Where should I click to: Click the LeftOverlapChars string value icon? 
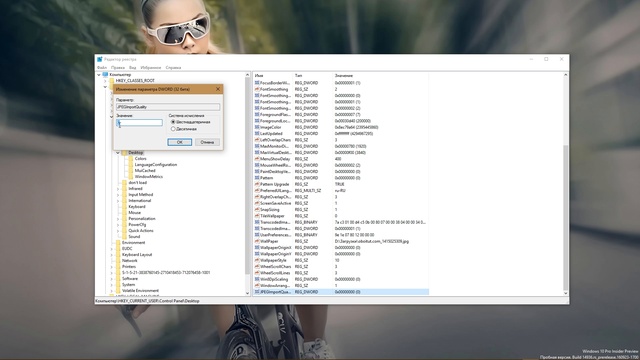(257, 140)
